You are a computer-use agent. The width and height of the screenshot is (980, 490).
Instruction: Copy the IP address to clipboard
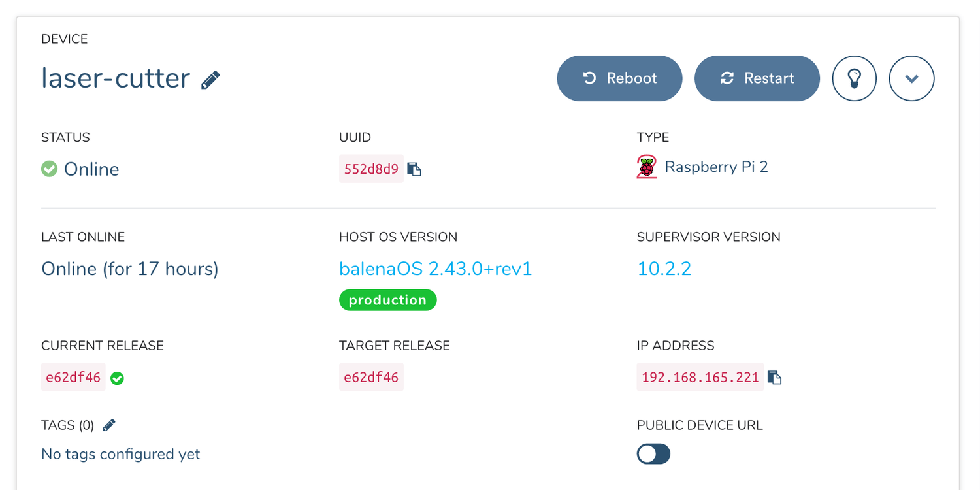(x=774, y=377)
